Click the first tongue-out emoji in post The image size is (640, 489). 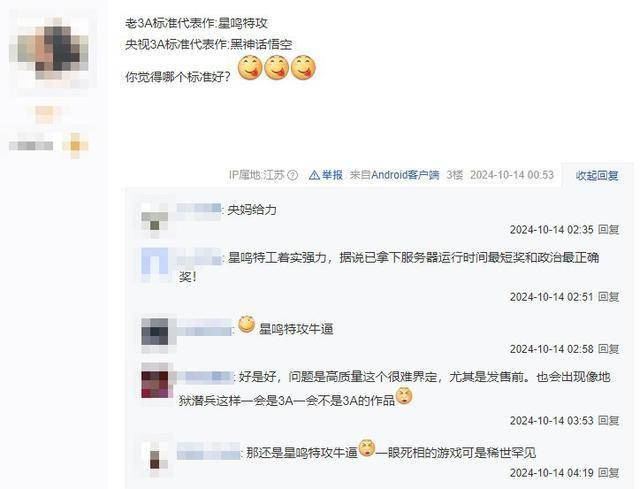[x=250, y=68]
